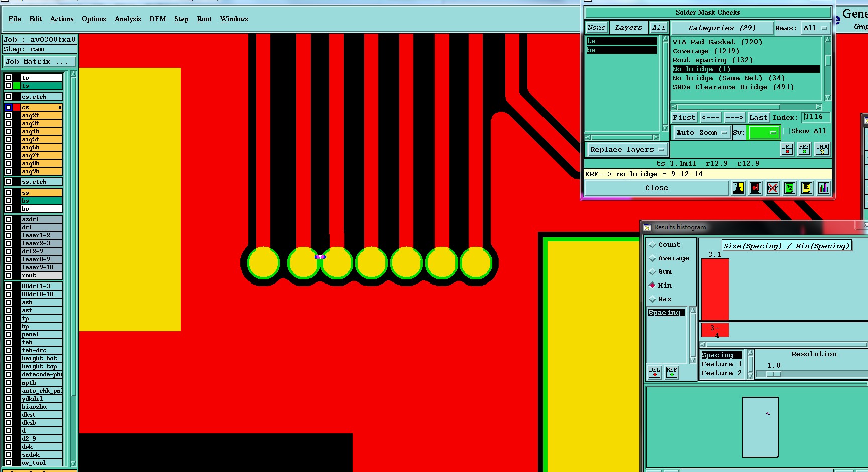Click the red 3.1 histogram bar

tap(715, 290)
